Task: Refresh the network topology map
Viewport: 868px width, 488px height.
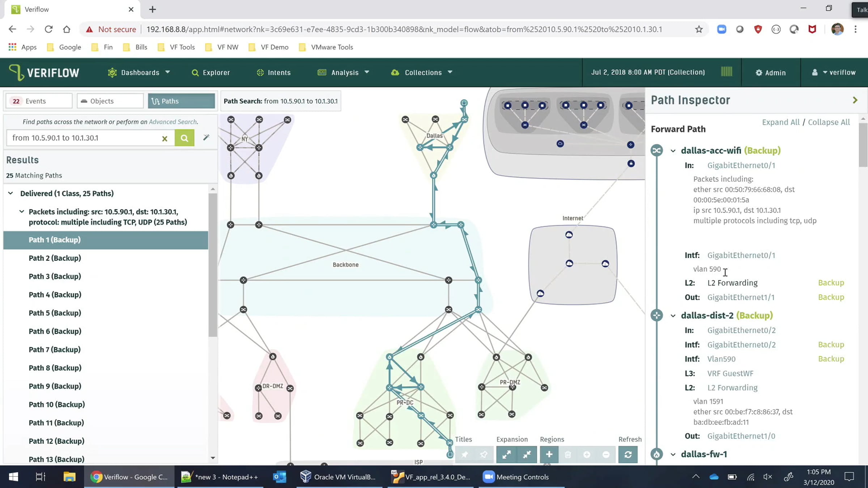Action: [628, 454]
